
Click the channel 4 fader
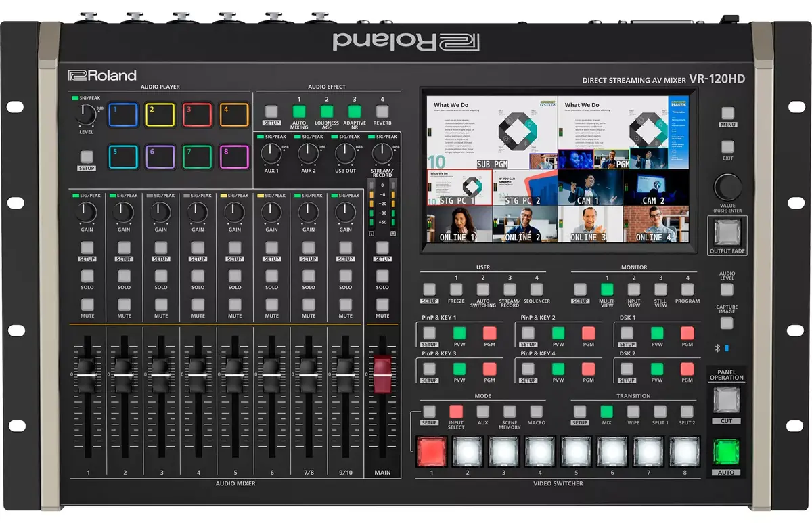(x=198, y=374)
